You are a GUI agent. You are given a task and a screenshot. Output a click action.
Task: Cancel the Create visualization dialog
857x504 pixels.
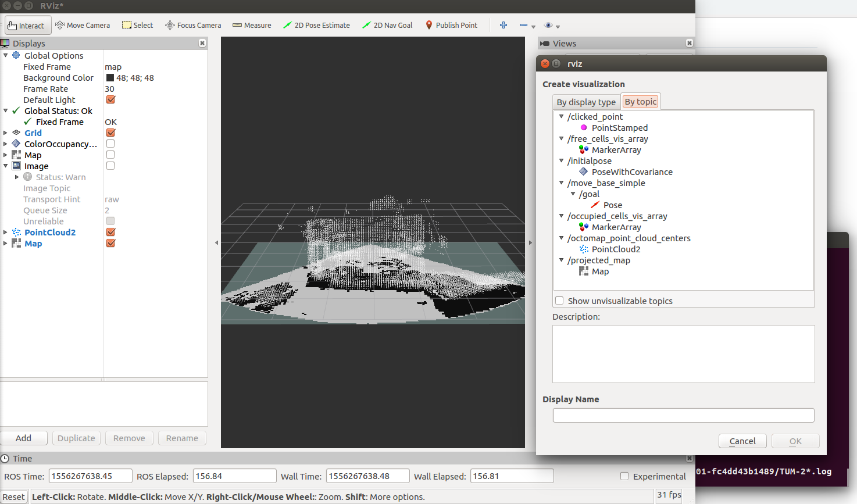(742, 441)
